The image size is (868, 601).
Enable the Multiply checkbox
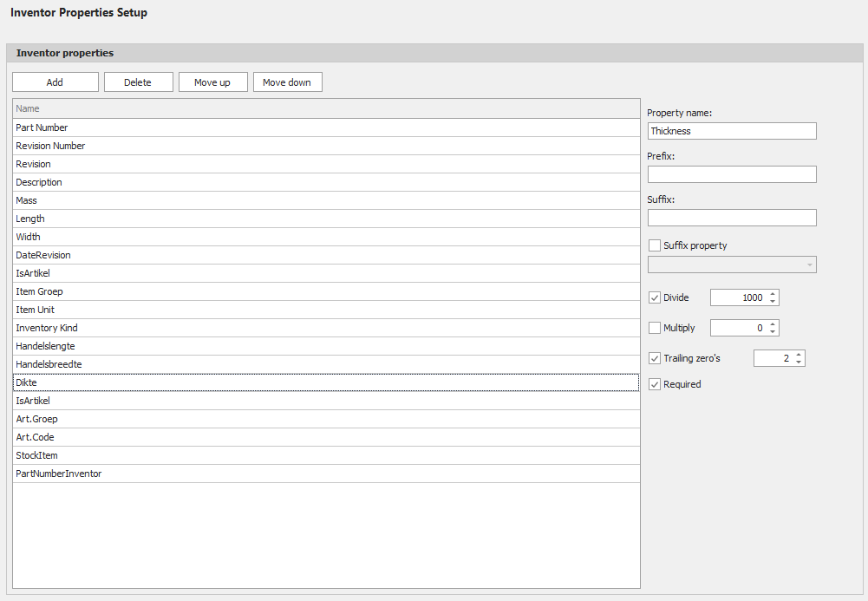(x=655, y=327)
